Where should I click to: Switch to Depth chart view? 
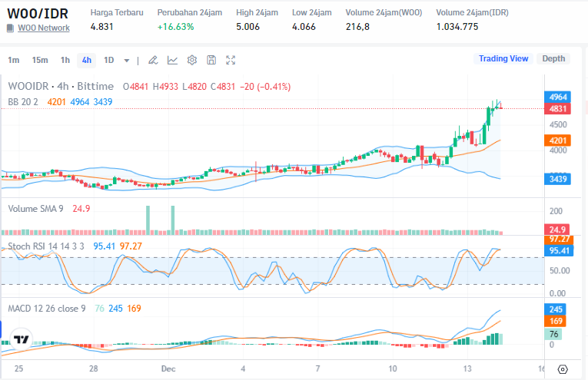click(553, 59)
